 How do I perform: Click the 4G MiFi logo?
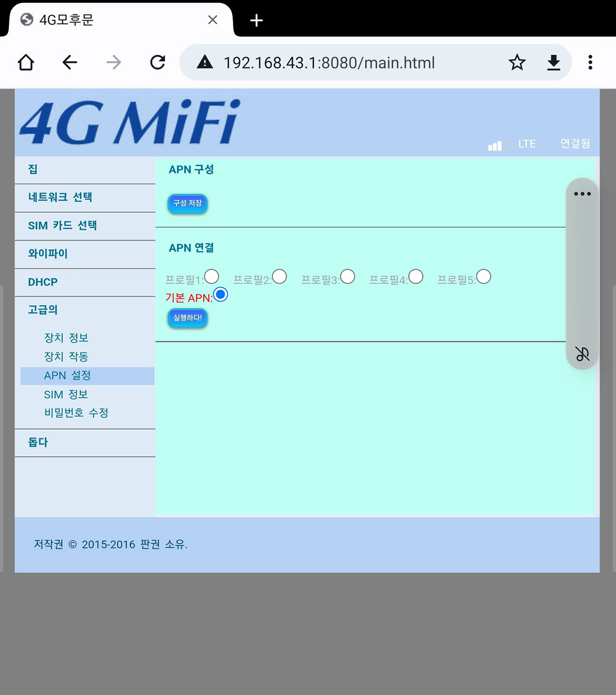[x=130, y=122]
